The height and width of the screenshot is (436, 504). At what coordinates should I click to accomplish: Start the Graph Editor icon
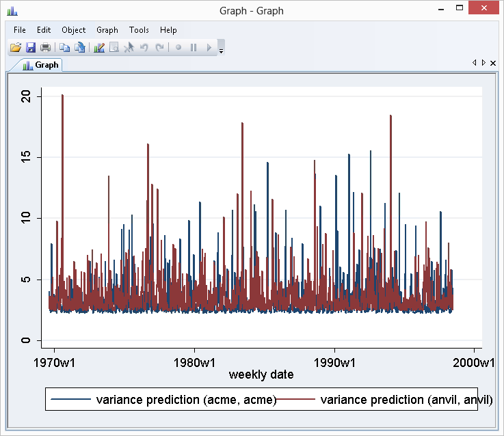(x=99, y=48)
